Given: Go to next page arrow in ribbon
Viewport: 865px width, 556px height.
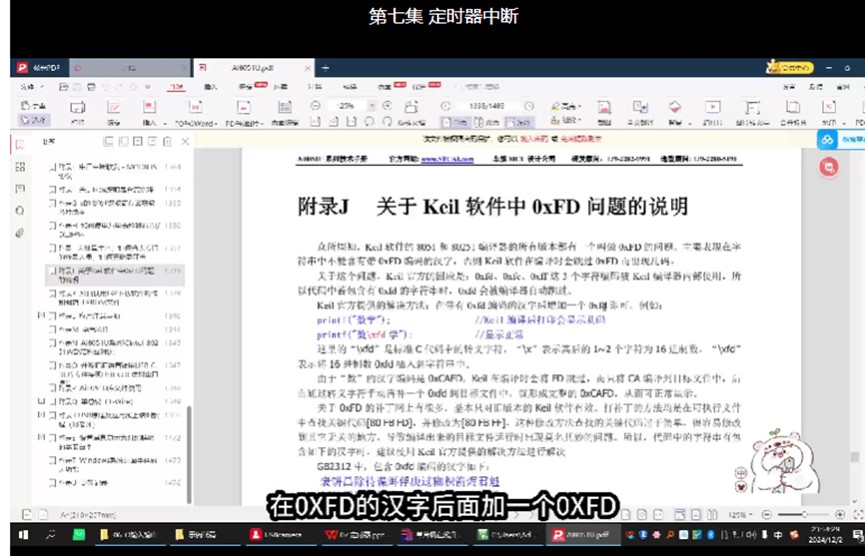Looking at the screenshot, I should click(528, 106).
